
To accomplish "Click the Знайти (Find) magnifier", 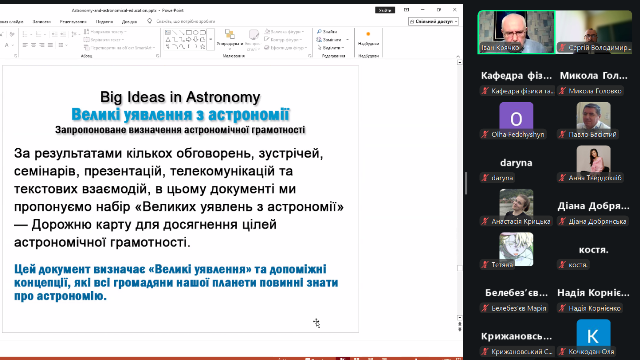I will [319, 31].
